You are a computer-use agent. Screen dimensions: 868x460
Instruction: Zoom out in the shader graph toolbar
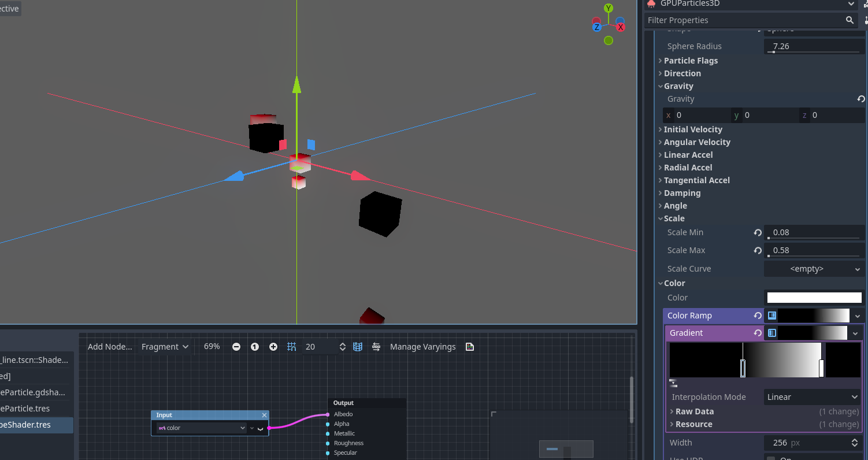pyautogui.click(x=236, y=346)
